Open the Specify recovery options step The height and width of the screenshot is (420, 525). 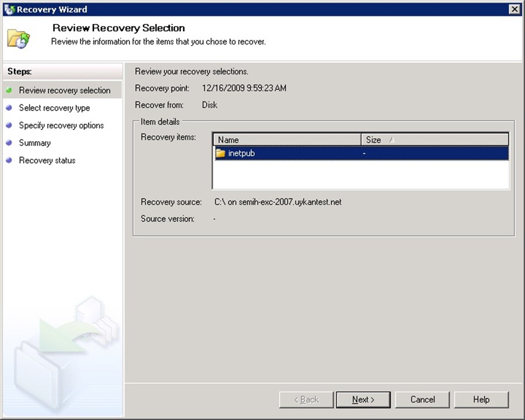point(61,125)
